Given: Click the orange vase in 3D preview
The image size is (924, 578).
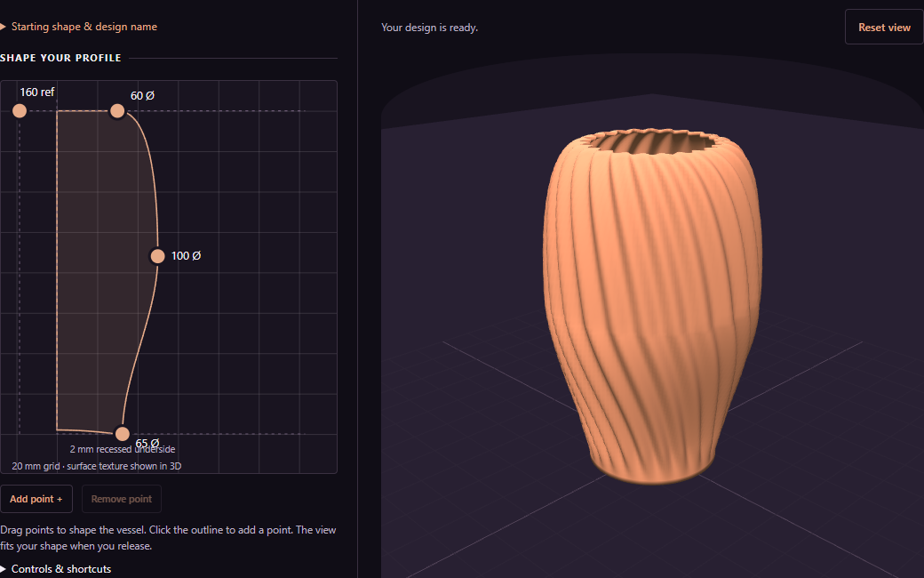Looking at the screenshot, I should tap(652, 307).
